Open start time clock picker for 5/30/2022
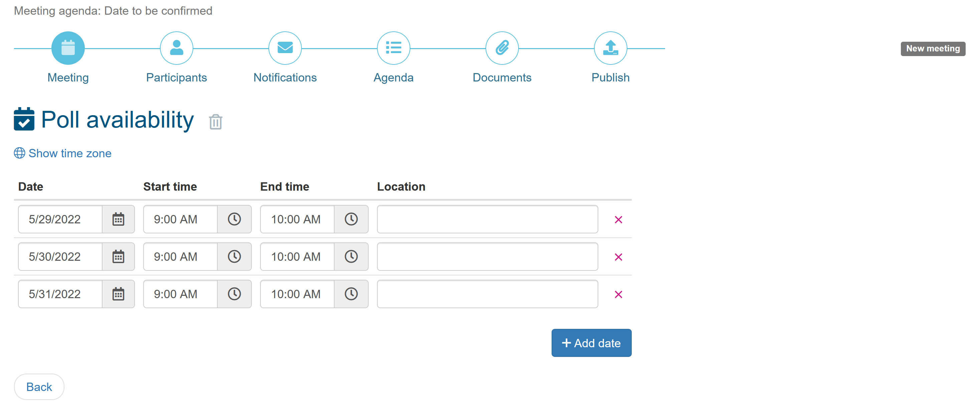Image resolution: width=980 pixels, height=414 pixels. [234, 257]
